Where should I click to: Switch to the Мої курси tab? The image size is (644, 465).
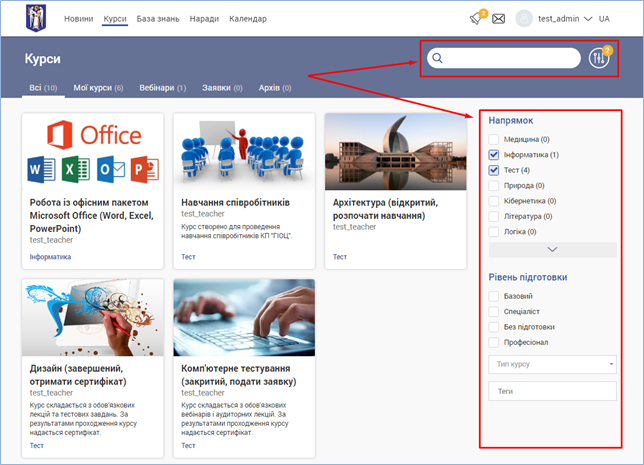[x=98, y=88]
